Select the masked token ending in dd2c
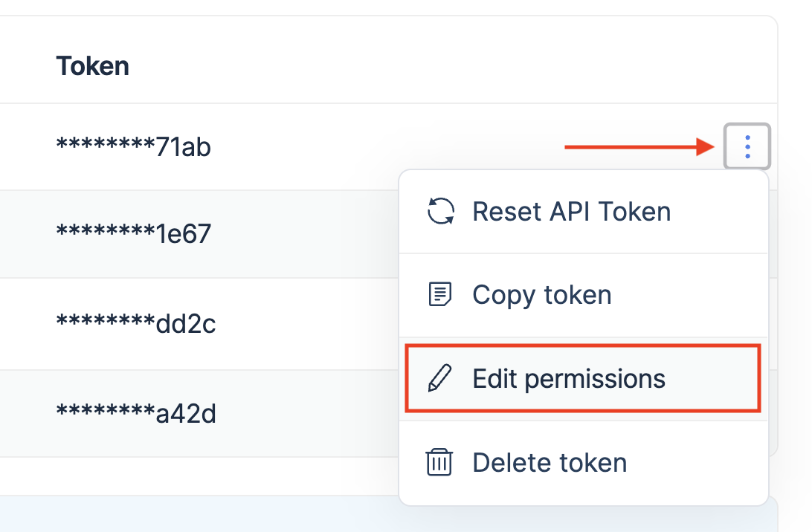Screen dimensions: 812x532 coord(136,324)
